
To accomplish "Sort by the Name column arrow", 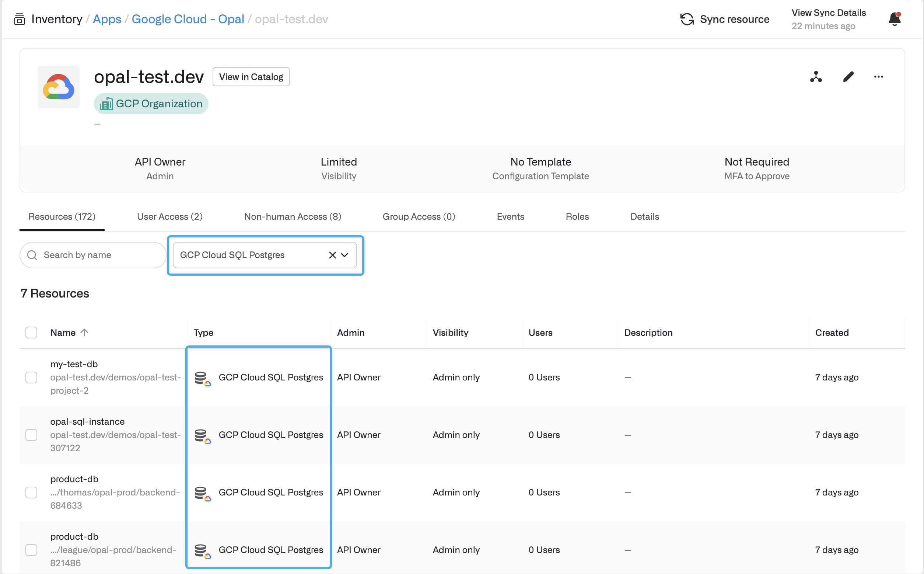I will pos(85,333).
